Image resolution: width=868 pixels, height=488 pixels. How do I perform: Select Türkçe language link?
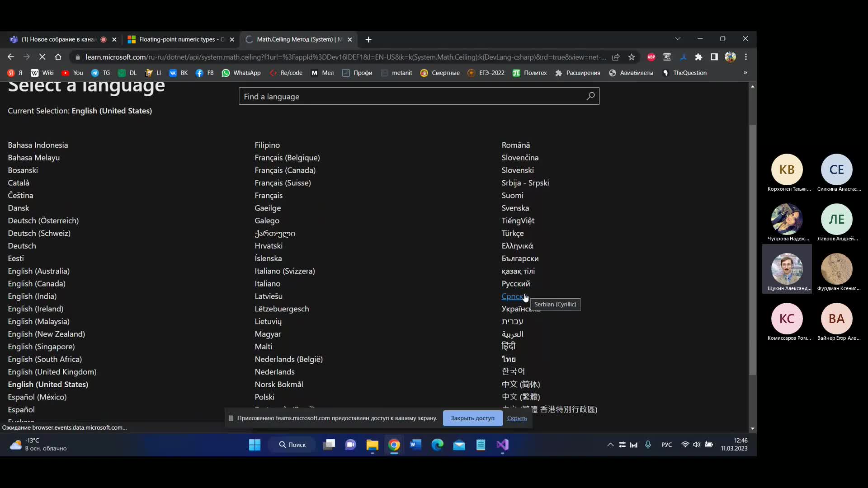click(513, 233)
